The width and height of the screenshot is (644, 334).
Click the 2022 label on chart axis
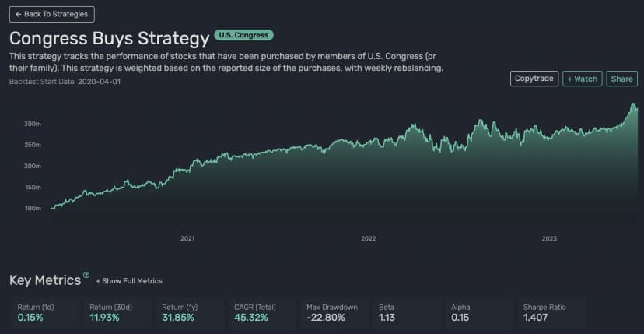pos(368,238)
